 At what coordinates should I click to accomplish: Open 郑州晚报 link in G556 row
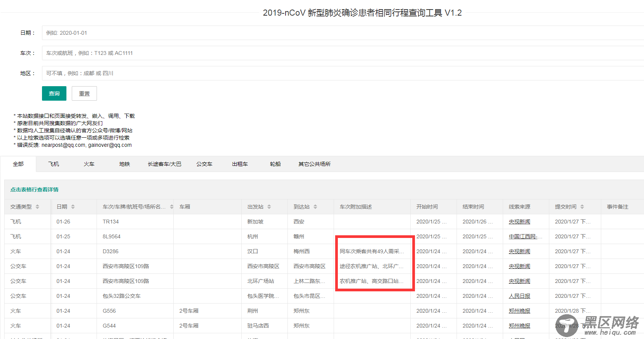pyautogui.click(x=520, y=311)
